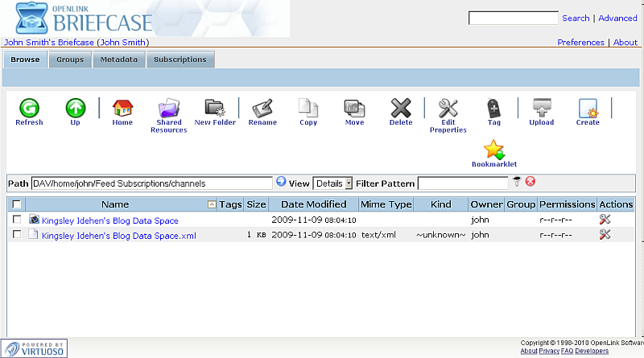
Task: Go up one folder level
Action: tap(75, 108)
